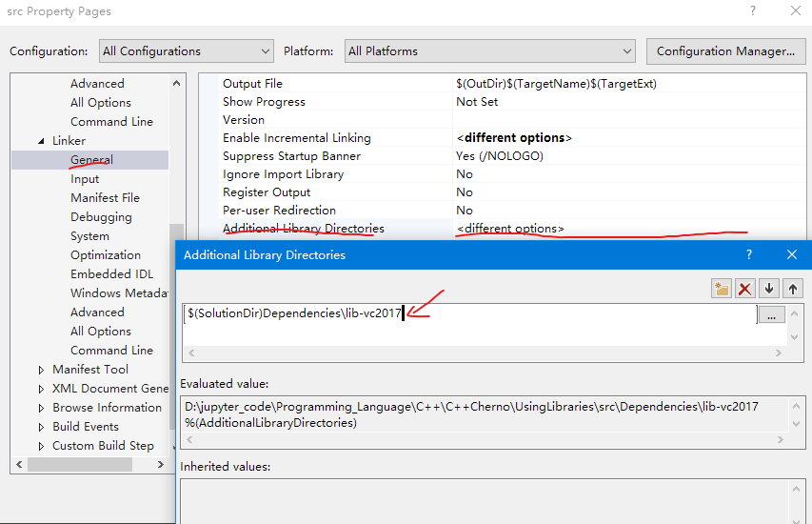This screenshot has width=812, height=524.
Task: Move line down arrow icon
Action: click(x=769, y=289)
